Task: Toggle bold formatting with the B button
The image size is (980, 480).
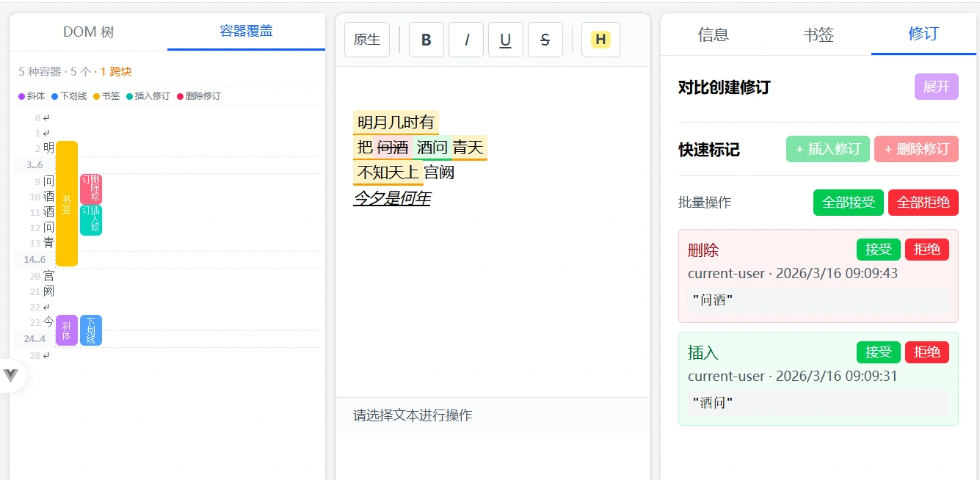Action: coord(426,40)
